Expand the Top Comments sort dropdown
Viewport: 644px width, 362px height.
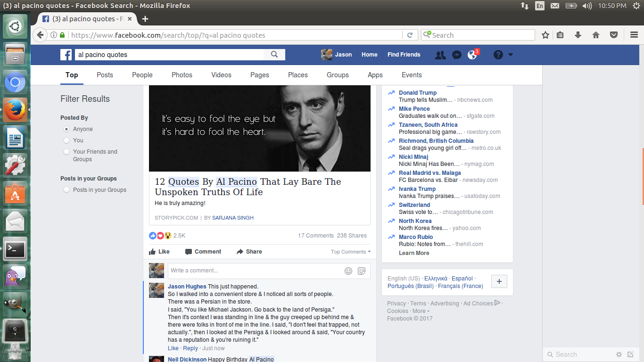click(x=351, y=252)
